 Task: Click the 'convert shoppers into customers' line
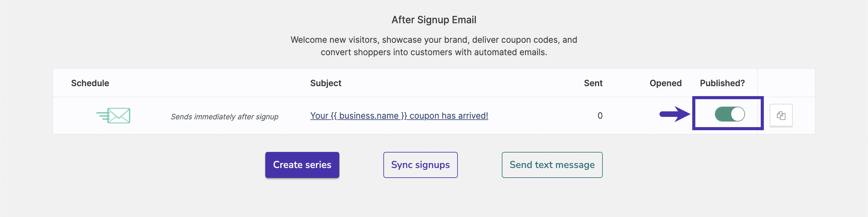click(434, 52)
